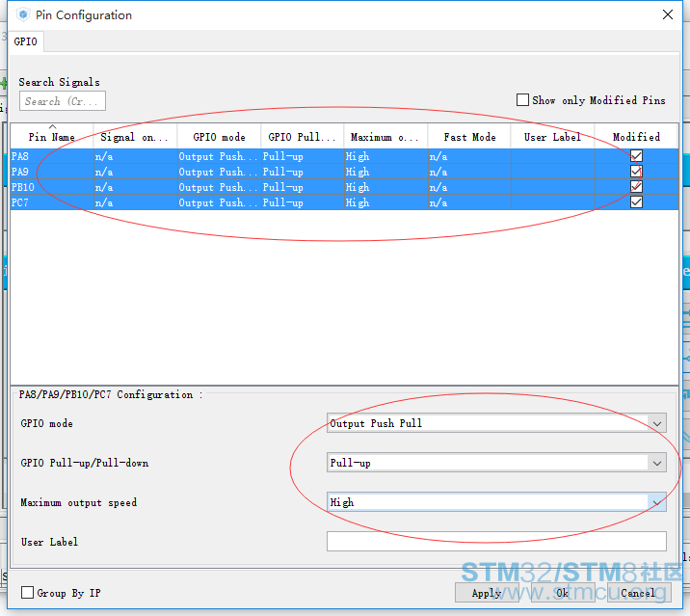This screenshot has height=616, width=690.
Task: Switch to the GPIO tab
Action: [x=25, y=41]
